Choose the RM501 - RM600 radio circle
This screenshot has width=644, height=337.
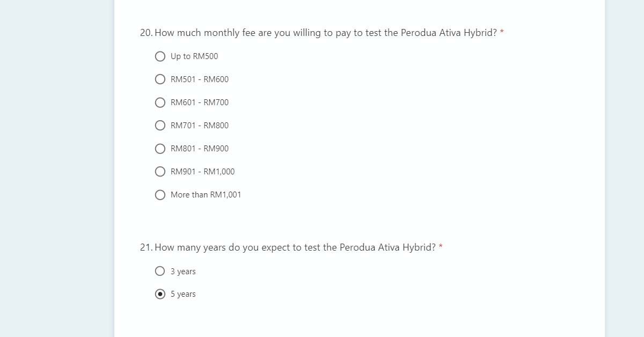[160, 79]
